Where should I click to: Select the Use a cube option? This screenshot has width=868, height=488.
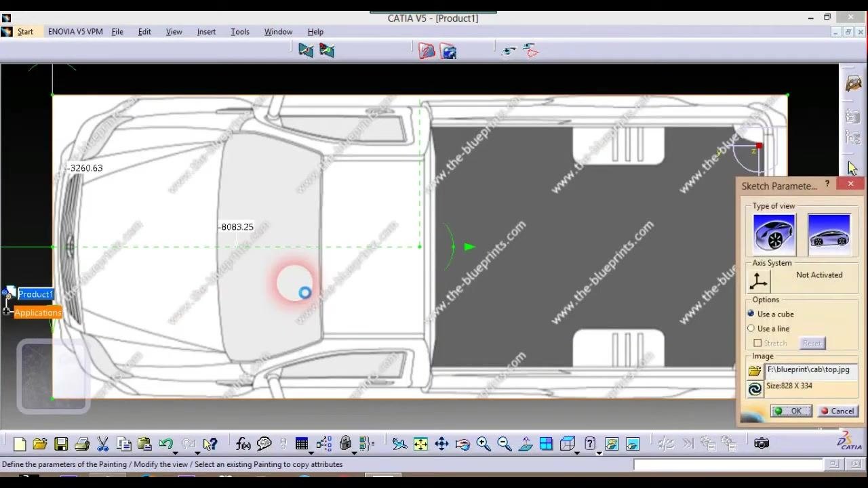[x=770, y=314]
